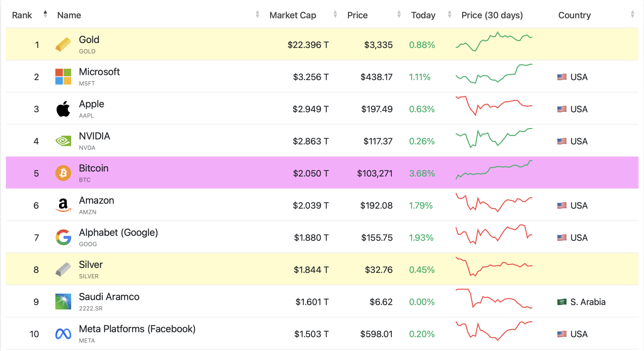Sort table by Today change arrows
644x351 pixels.
click(450, 14)
